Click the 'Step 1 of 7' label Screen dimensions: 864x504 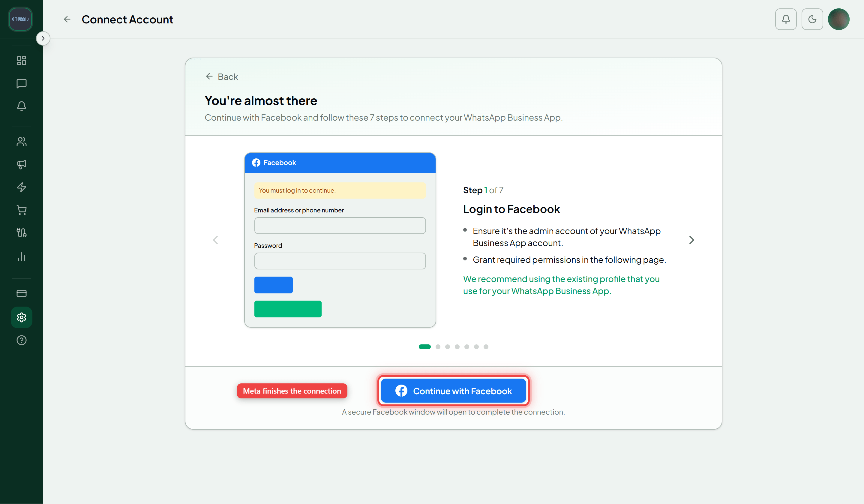click(483, 190)
